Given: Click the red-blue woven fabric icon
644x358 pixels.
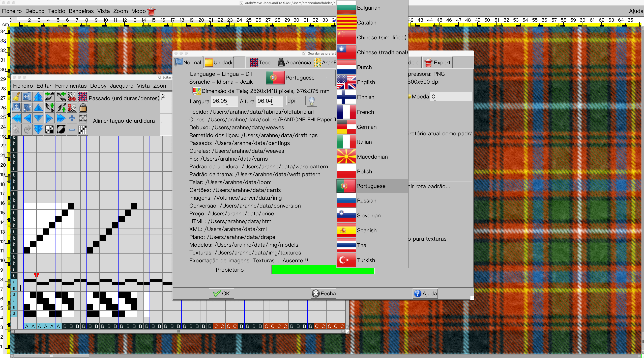Looking at the screenshot, I should pos(83,97).
